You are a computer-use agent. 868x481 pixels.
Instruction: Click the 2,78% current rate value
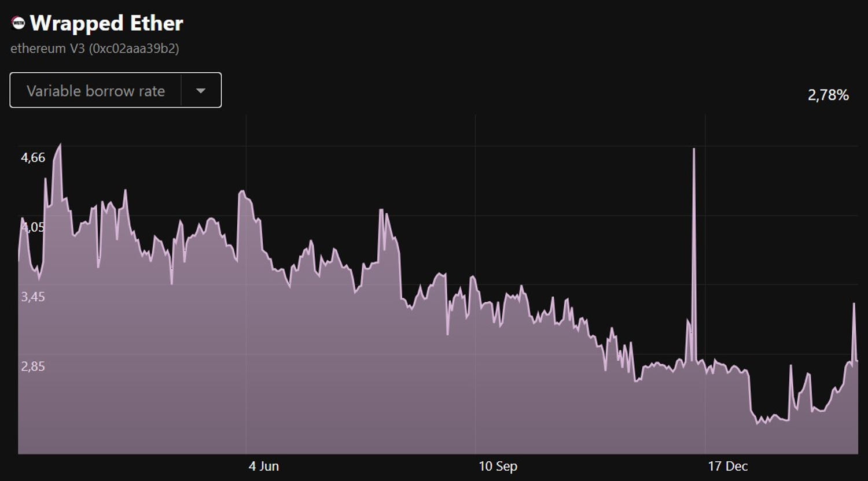pos(828,95)
